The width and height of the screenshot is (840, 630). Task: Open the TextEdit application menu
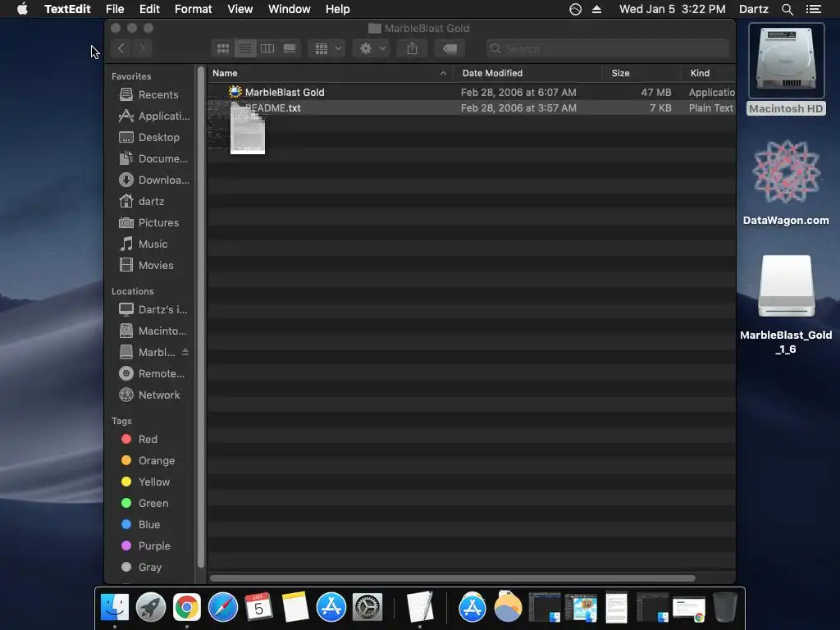(x=67, y=9)
